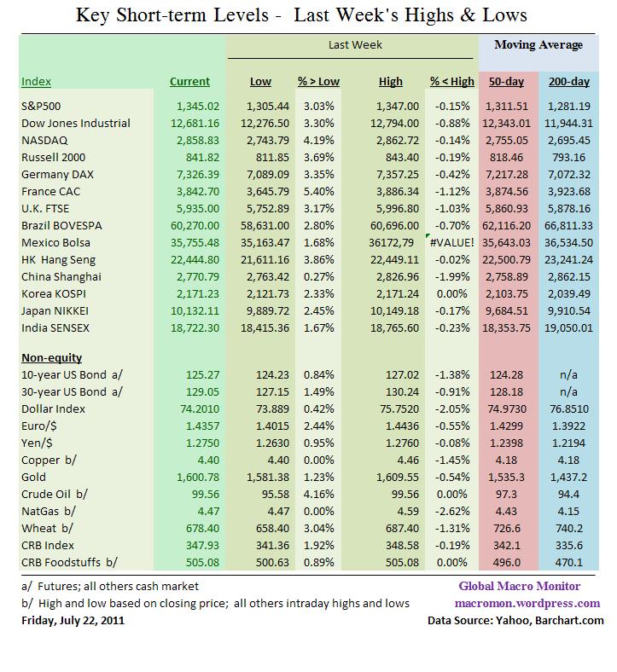Click the Current column header
The height and width of the screenshot is (672, 617).
point(189,82)
